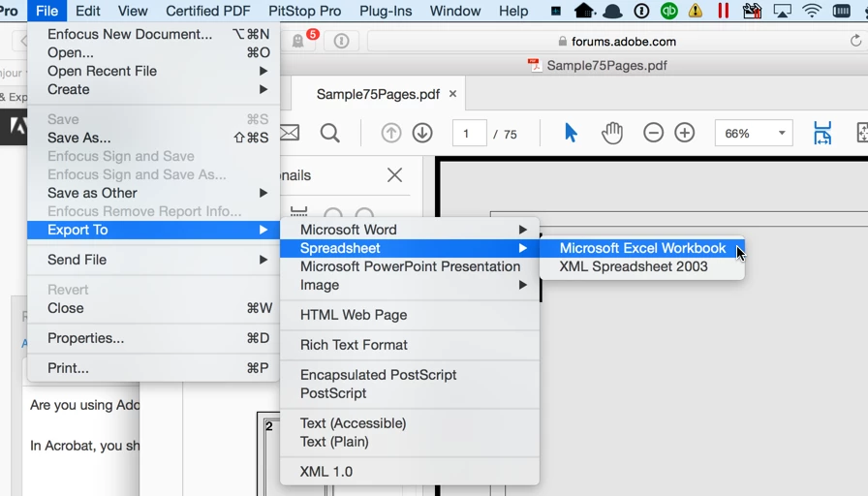Open the Window menu
The width and height of the screenshot is (868, 496).
[x=455, y=11]
